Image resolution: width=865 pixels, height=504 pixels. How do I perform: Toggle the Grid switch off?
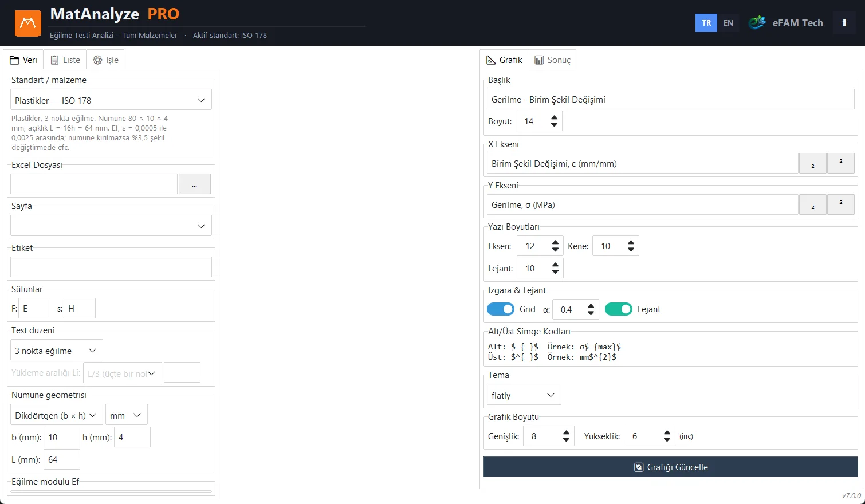(x=501, y=309)
